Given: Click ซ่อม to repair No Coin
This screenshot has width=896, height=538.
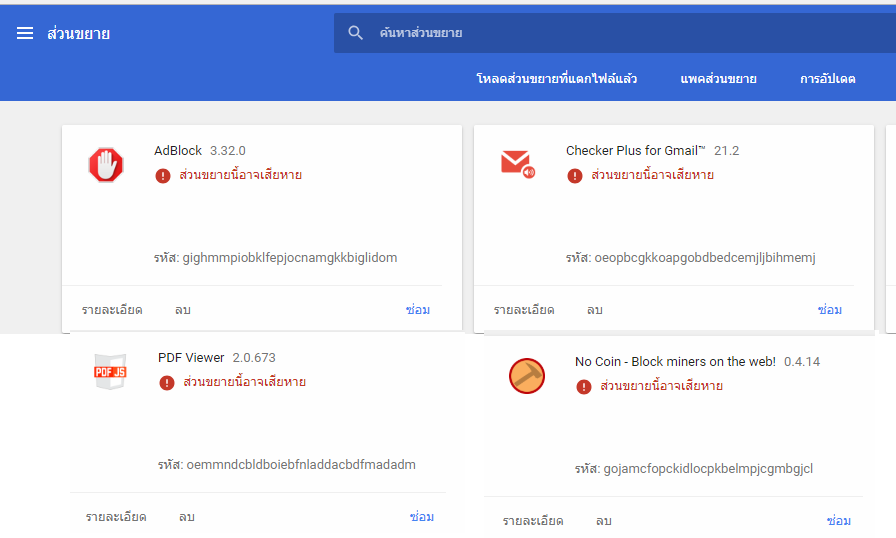Looking at the screenshot, I should coord(839,521).
